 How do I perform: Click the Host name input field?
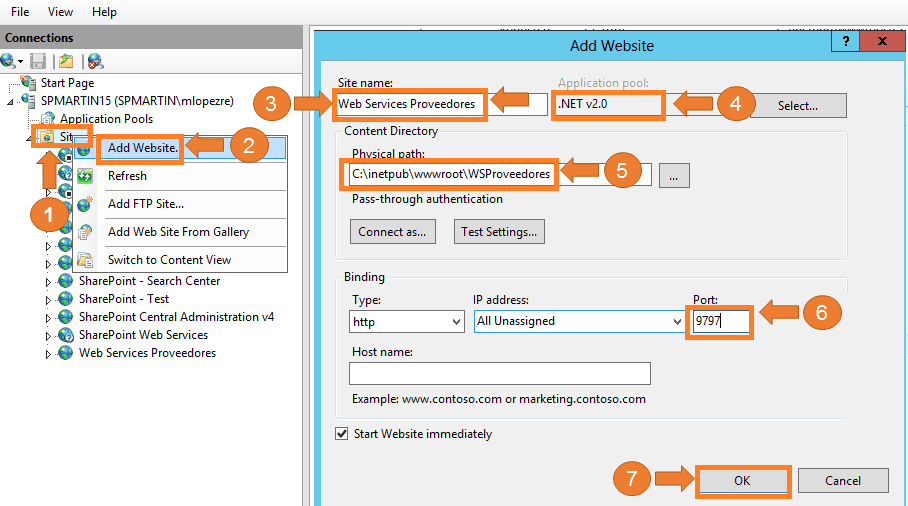click(500, 373)
